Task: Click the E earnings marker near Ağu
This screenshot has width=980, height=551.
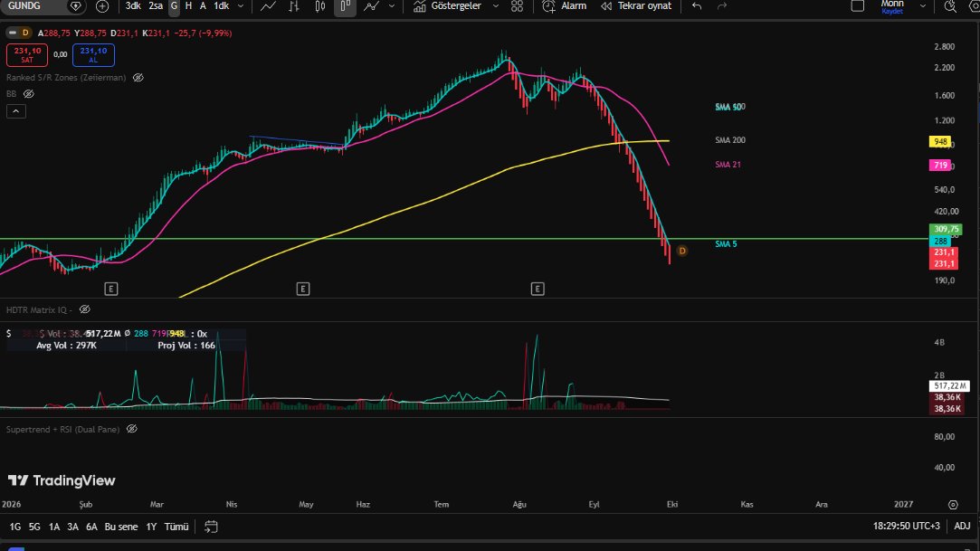Action: (x=538, y=289)
